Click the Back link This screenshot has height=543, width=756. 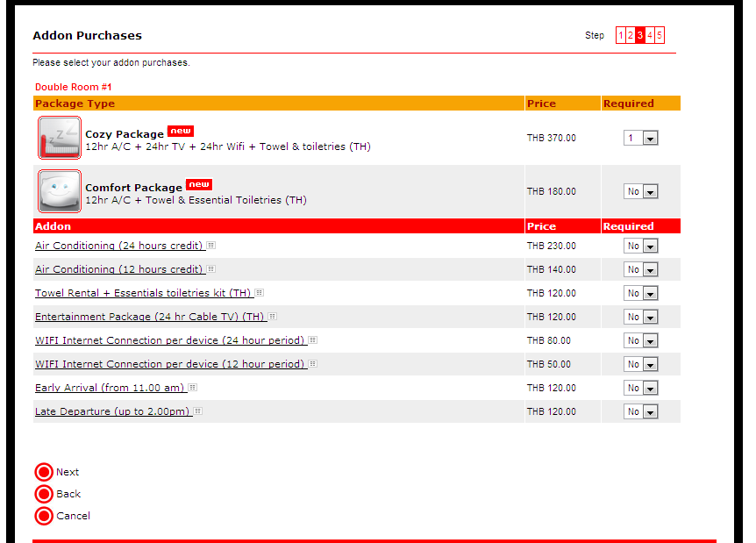[68, 494]
